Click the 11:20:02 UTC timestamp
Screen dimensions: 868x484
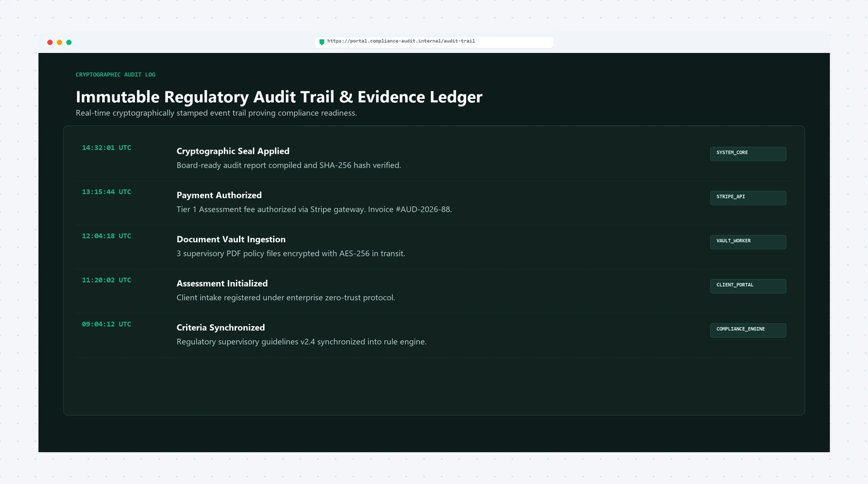click(107, 280)
